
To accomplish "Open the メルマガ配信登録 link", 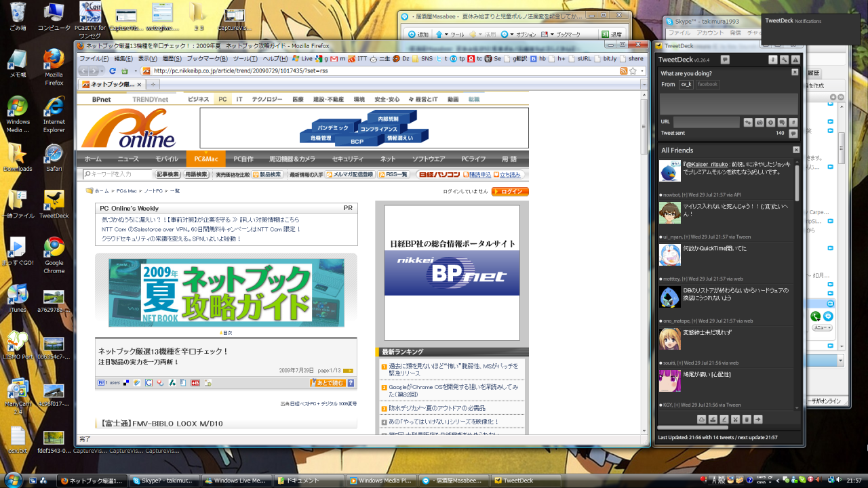I will (x=350, y=174).
